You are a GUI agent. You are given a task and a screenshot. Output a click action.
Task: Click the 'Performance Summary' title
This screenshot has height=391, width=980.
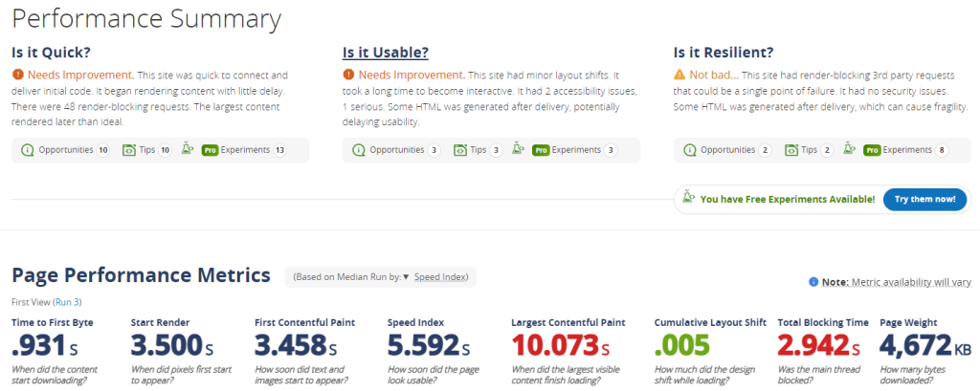(x=146, y=20)
